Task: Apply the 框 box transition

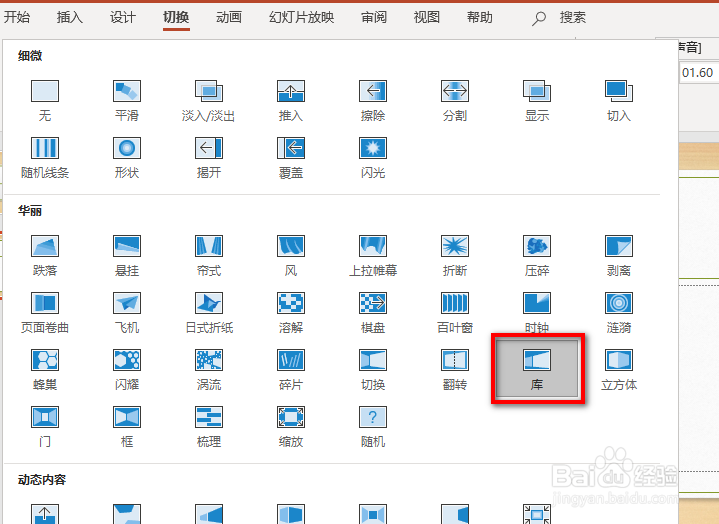Action: [x=127, y=427]
